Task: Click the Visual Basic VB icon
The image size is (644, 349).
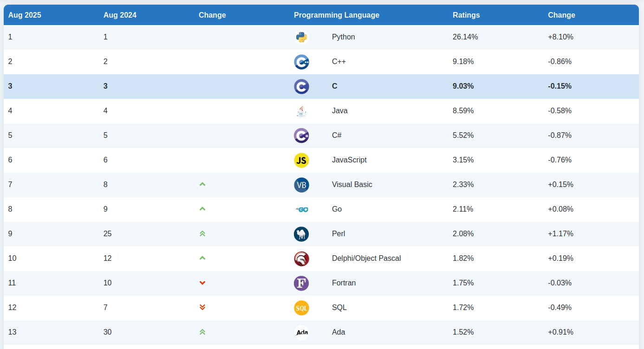Action: [301, 185]
